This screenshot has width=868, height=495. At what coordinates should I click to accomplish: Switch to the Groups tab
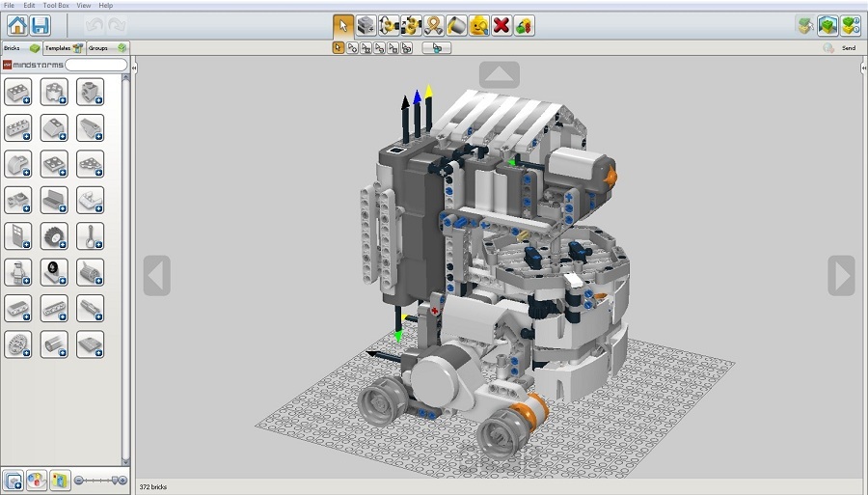pos(107,48)
